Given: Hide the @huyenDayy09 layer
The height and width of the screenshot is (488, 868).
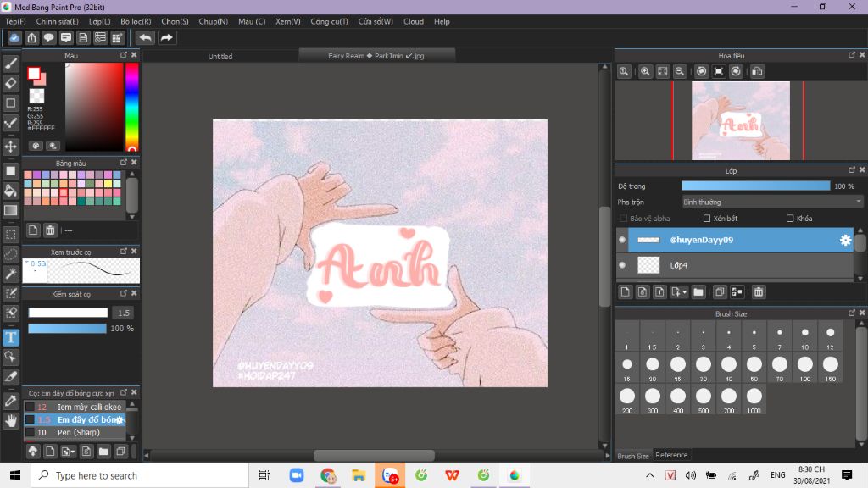Looking at the screenshot, I should (x=622, y=240).
